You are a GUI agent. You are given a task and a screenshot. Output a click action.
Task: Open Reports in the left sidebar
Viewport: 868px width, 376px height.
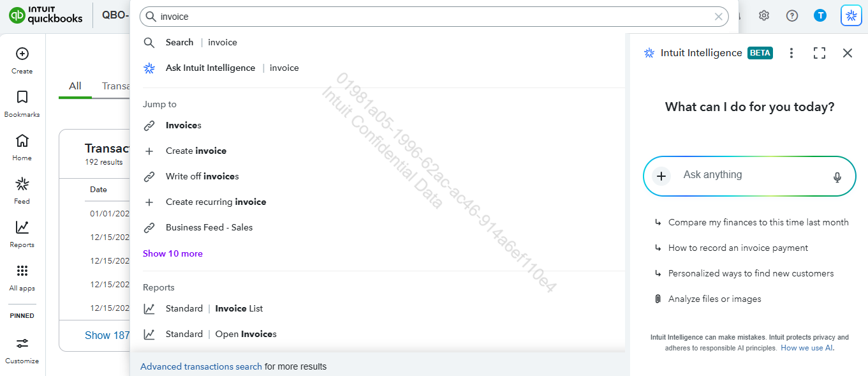[22, 227]
